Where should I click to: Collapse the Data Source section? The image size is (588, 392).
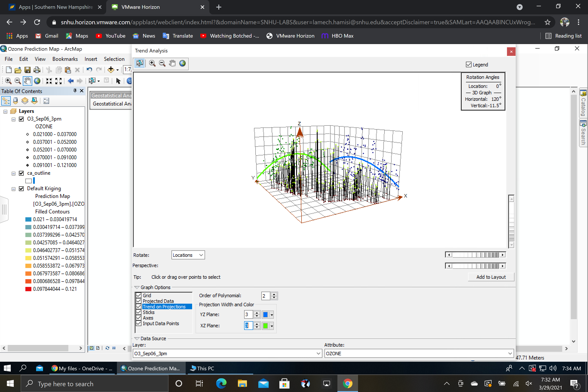click(137, 338)
